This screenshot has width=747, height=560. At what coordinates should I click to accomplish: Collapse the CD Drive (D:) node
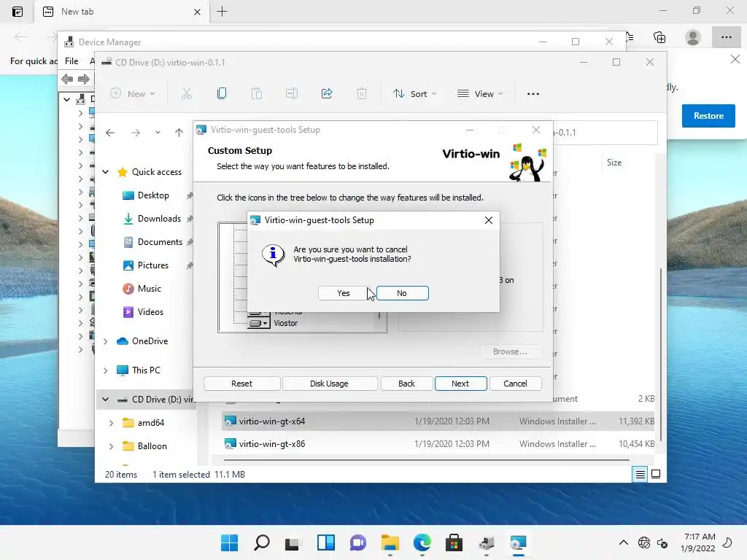[x=106, y=399]
